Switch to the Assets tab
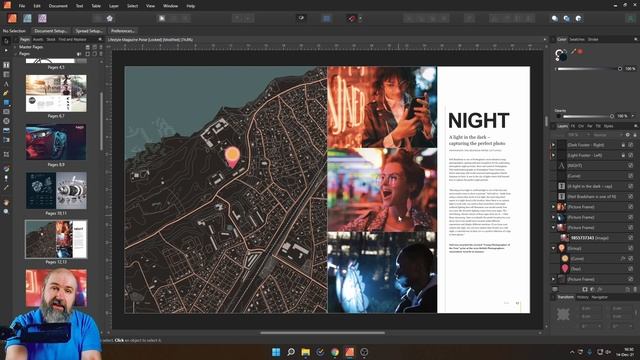The height and width of the screenshot is (360, 640). coord(38,40)
